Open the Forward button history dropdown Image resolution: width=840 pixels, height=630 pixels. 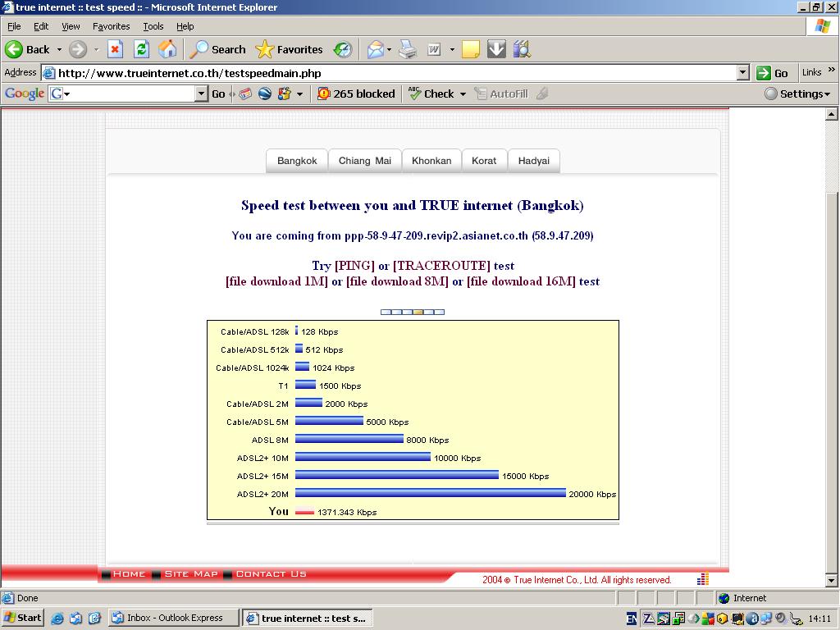pyautogui.click(x=97, y=50)
